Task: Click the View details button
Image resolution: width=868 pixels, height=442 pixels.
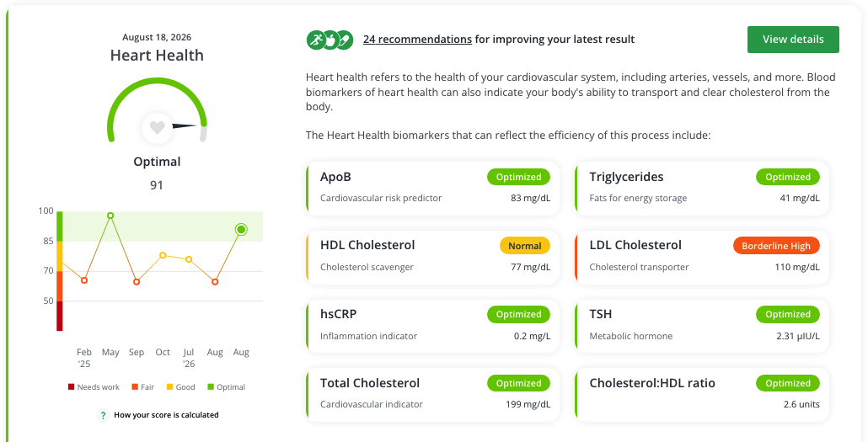Action: 793,40
